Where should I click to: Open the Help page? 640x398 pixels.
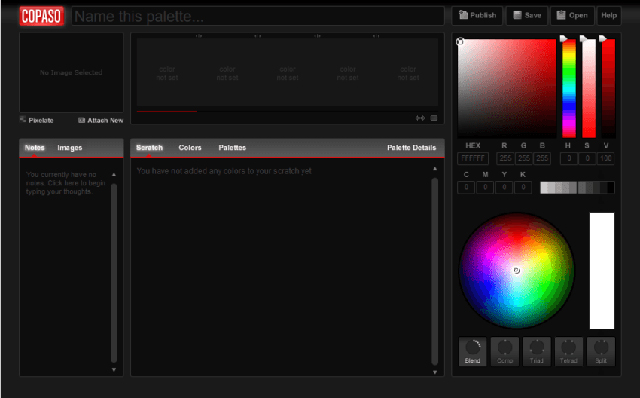point(609,16)
